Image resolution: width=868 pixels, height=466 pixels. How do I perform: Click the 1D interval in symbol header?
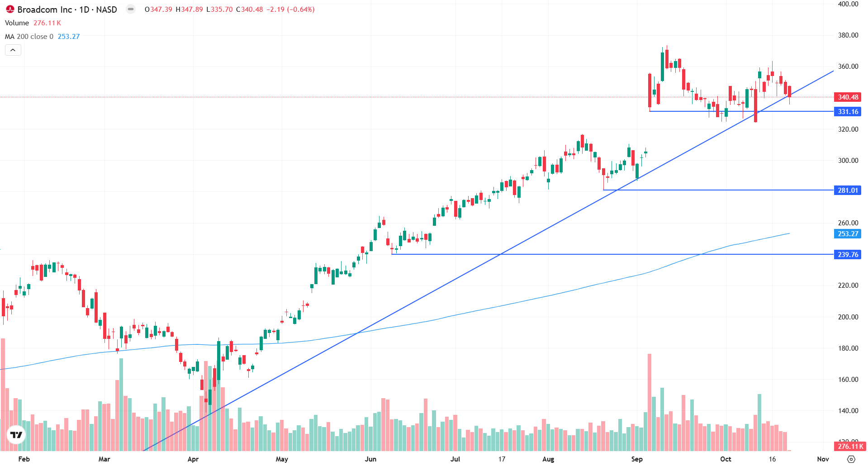click(x=84, y=10)
